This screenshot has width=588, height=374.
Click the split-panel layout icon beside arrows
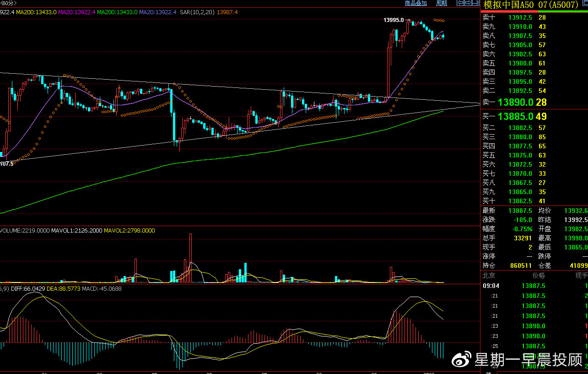(475, 3)
